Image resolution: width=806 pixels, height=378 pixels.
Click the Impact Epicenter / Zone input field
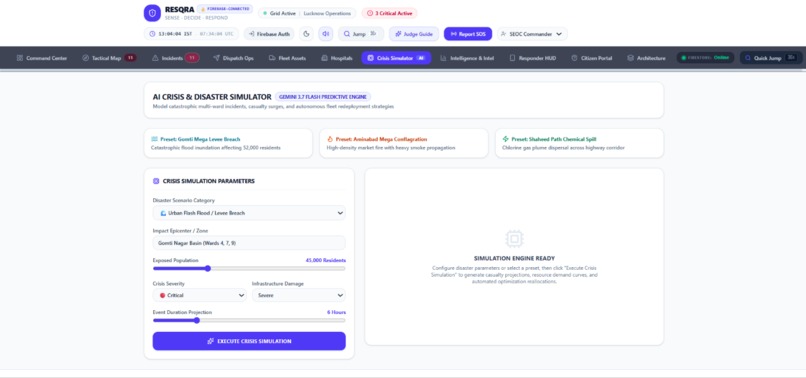249,243
